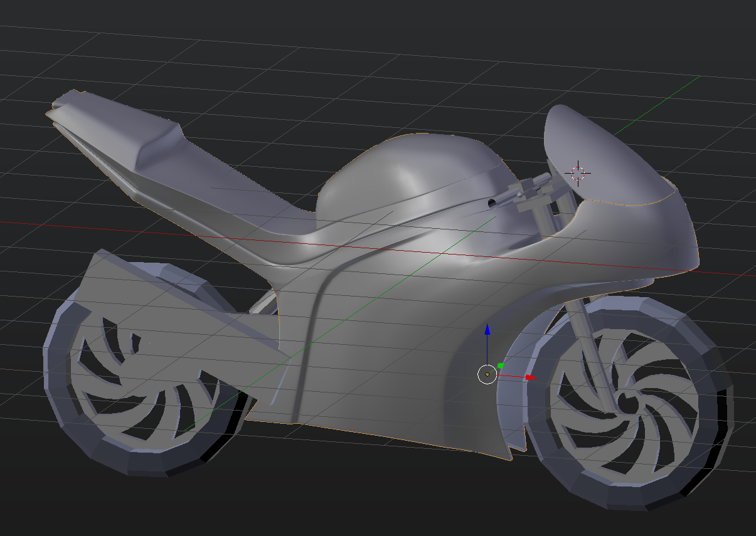Click the green Y-axis manipulator handle
Image resolution: width=756 pixels, height=536 pixels.
(x=500, y=366)
